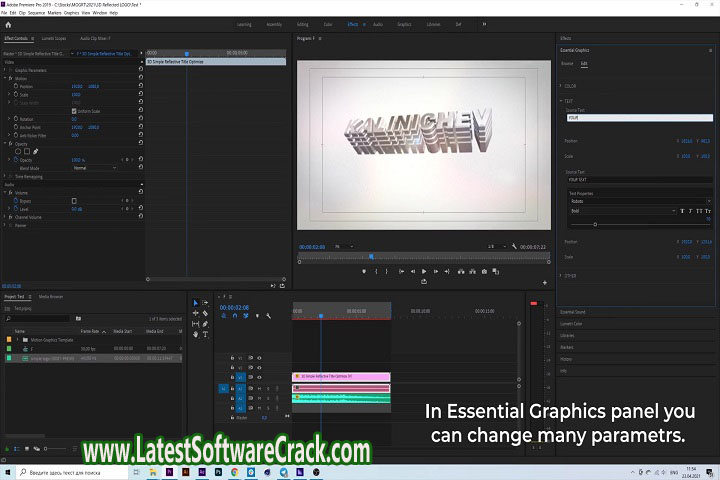Toggle the Uniform Scale checkbox
Image resolution: width=720 pixels, height=480 pixels.
(x=74, y=111)
